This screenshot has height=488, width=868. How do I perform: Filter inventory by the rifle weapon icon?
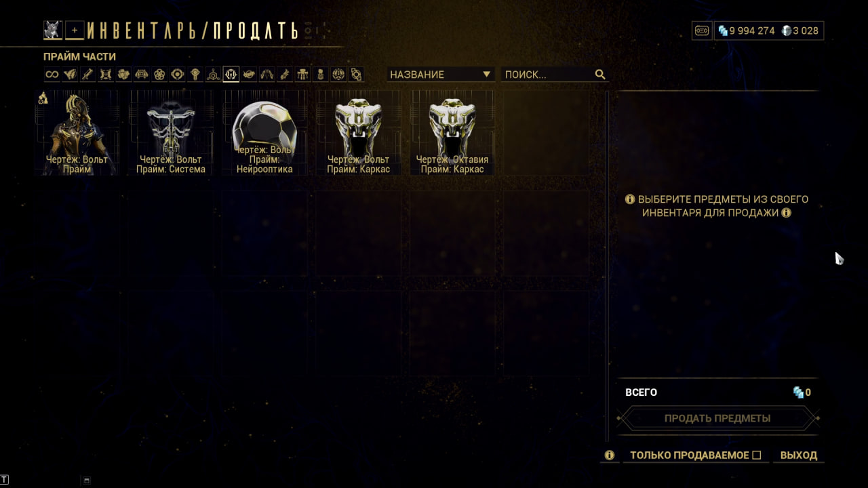(87, 75)
